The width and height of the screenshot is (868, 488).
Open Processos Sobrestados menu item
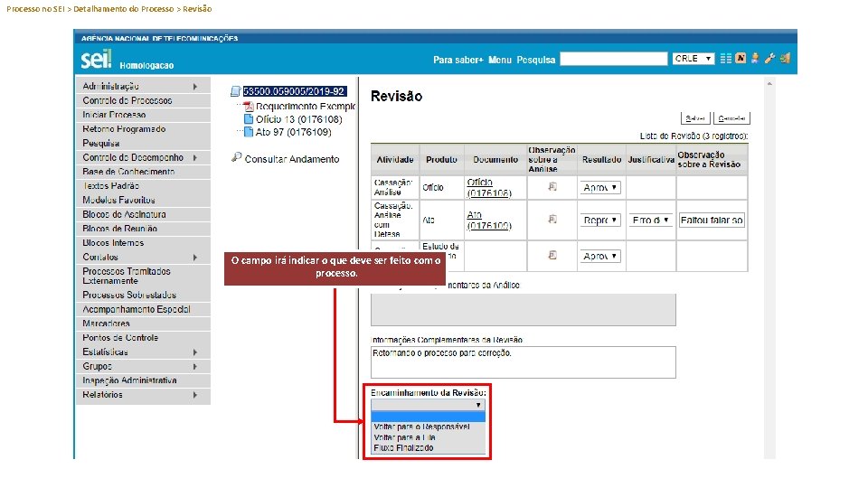point(143,296)
